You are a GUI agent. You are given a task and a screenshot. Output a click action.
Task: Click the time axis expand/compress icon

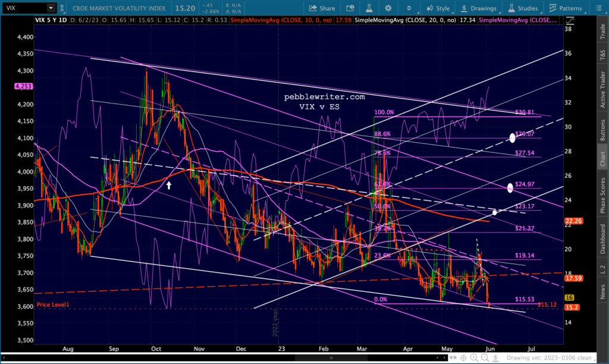(453, 357)
